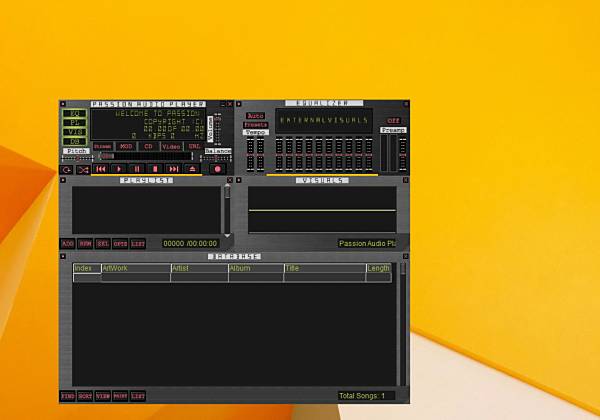
Task: Open the CD source
Action: coord(148,147)
